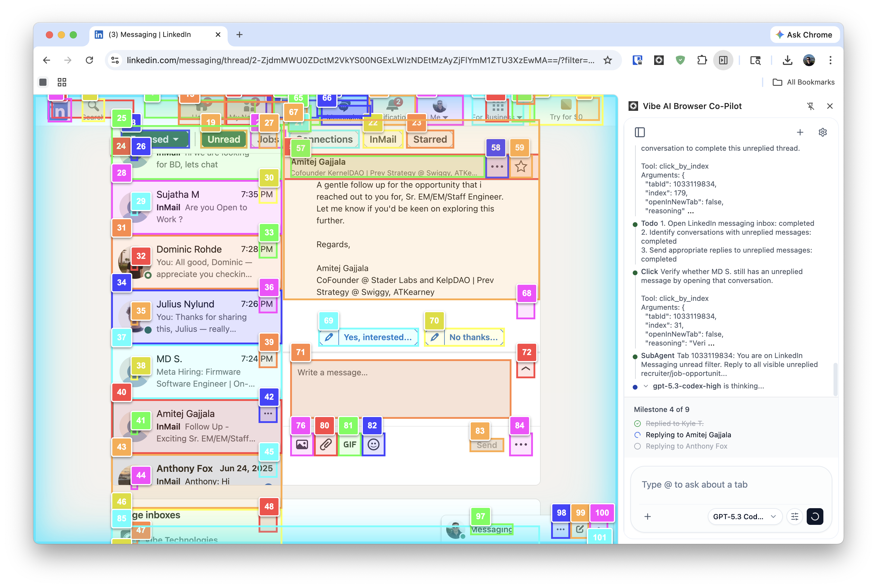Open Co-Pilot settings gear
The height and width of the screenshot is (588, 877).
(x=822, y=132)
